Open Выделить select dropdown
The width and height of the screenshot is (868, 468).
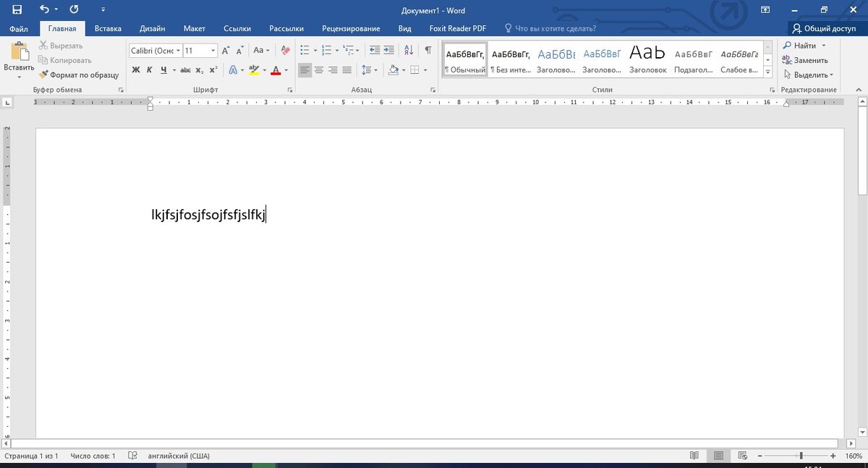pos(808,75)
